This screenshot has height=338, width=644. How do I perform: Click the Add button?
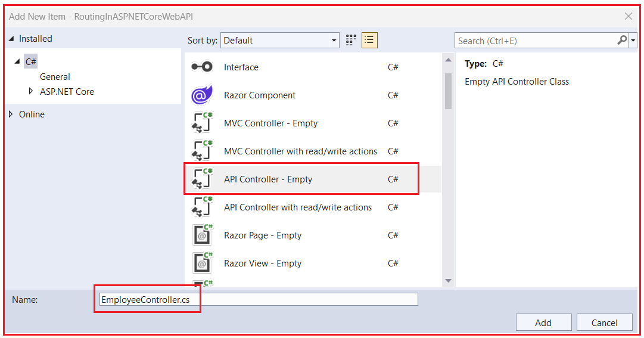[x=543, y=323]
